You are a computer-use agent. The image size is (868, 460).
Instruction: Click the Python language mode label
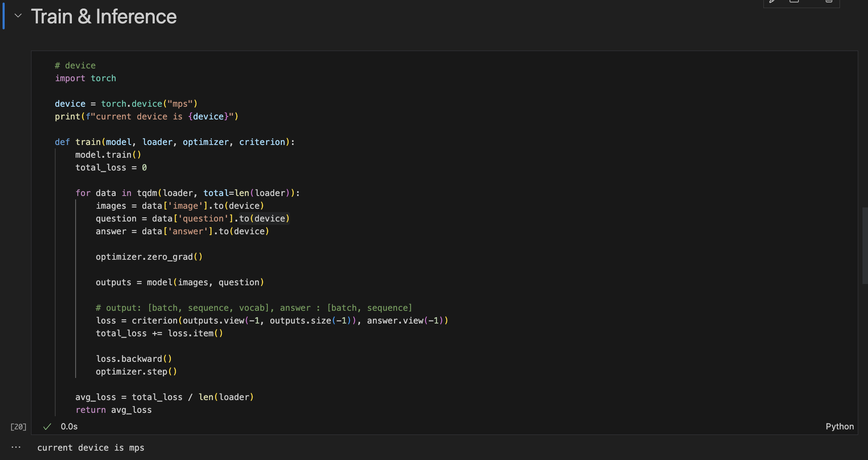[839, 426]
